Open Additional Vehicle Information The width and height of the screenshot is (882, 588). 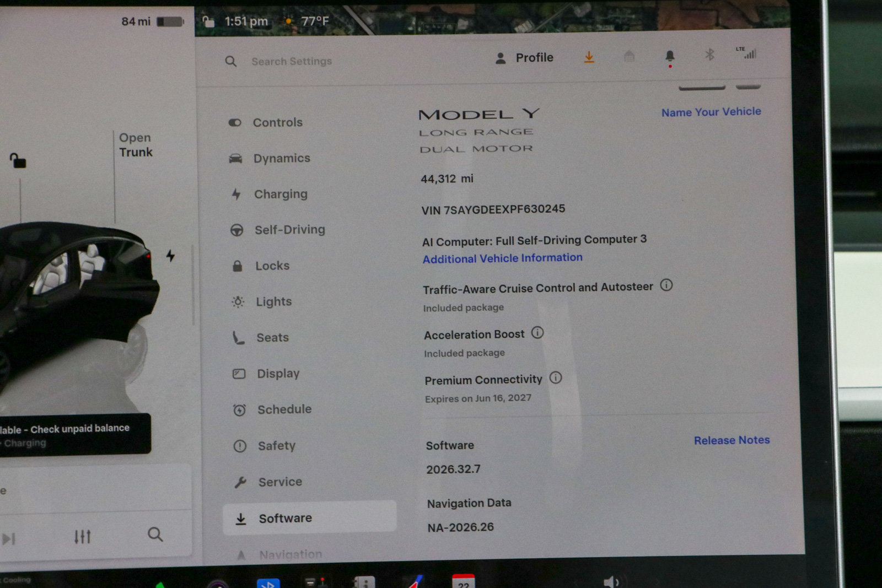click(x=503, y=258)
